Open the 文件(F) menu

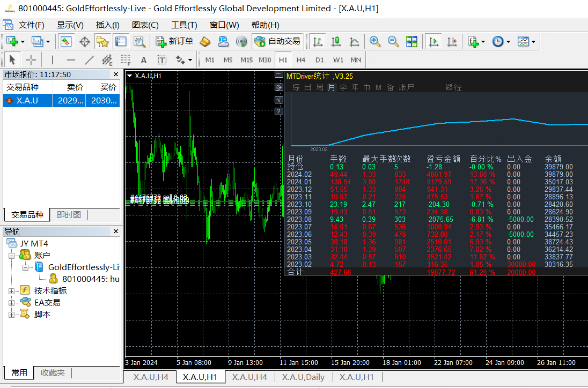point(32,25)
